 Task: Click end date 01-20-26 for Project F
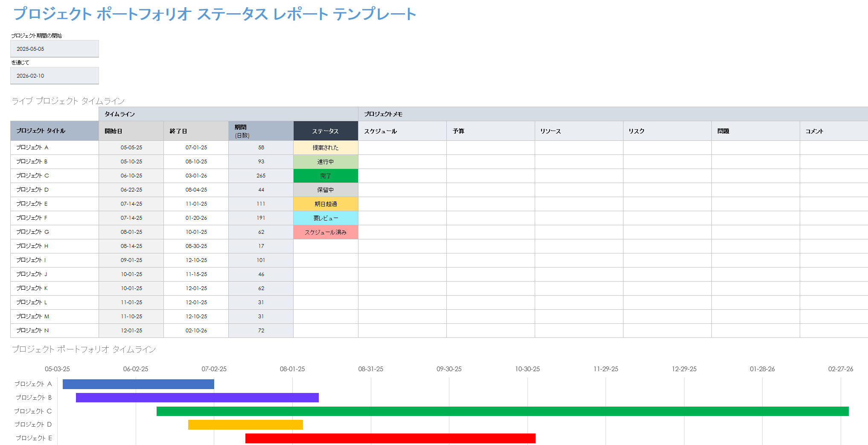pos(196,218)
